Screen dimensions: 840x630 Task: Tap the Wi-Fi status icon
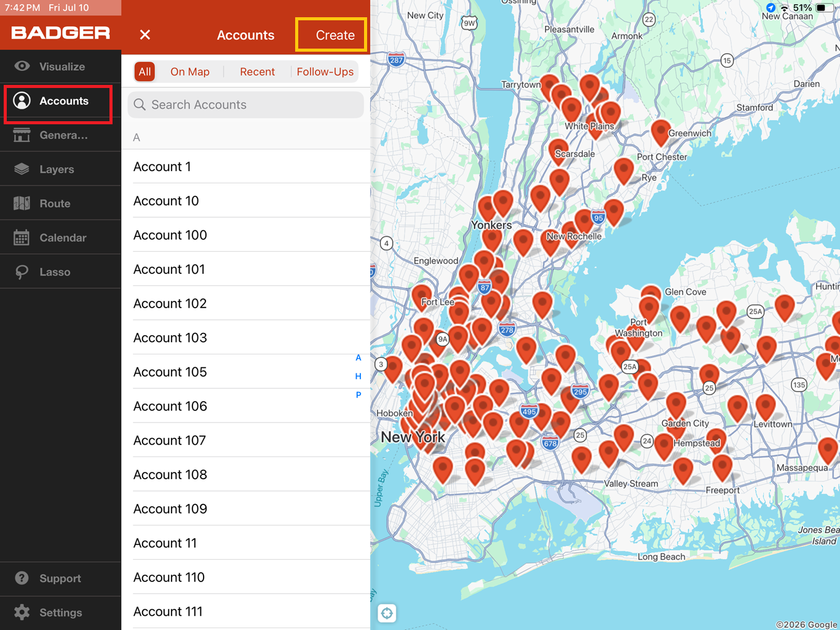[x=785, y=7]
